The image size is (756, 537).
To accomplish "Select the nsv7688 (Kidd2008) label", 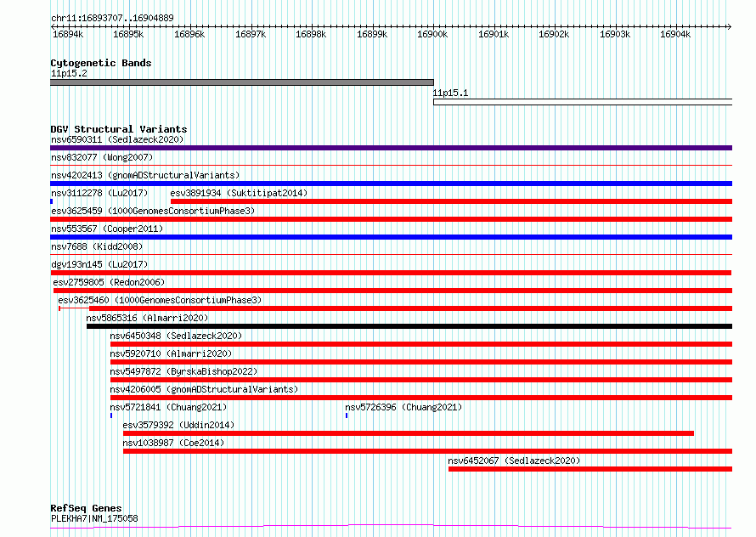I will coord(97,246).
